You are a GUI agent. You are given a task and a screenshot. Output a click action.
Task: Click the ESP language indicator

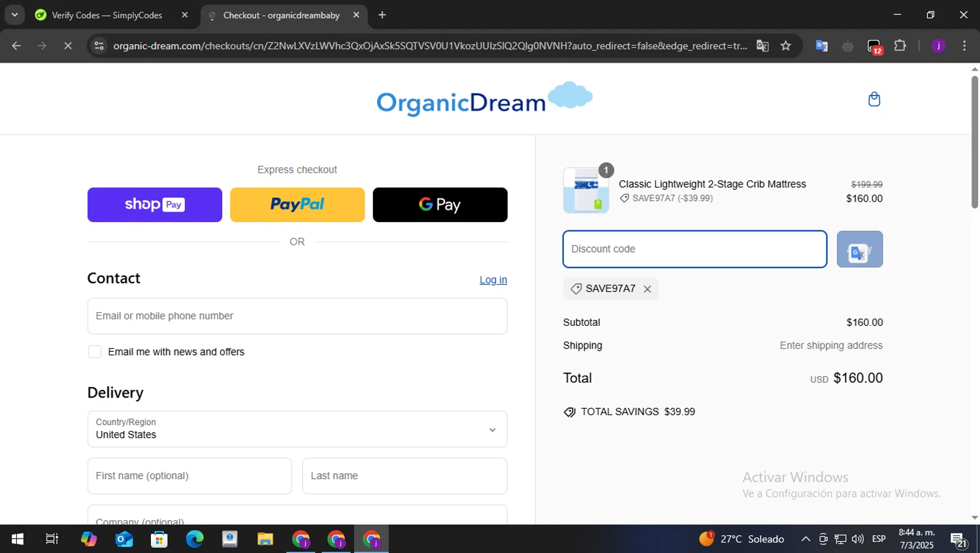(879, 539)
